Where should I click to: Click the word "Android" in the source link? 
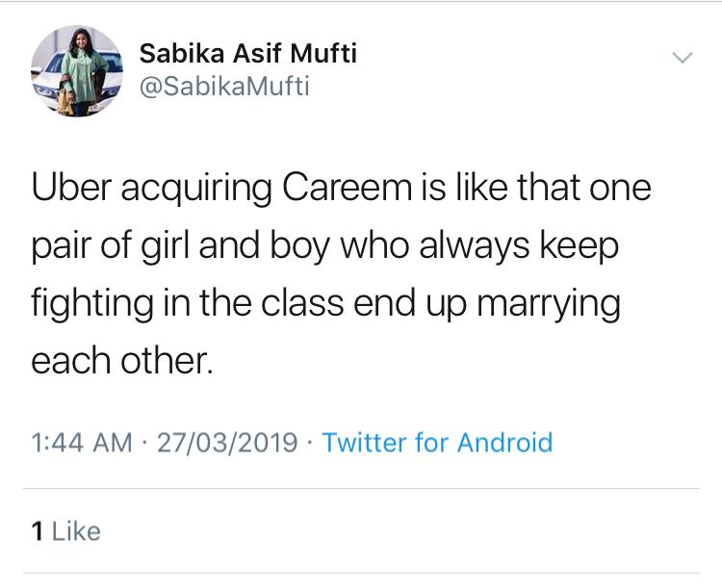tap(504, 443)
